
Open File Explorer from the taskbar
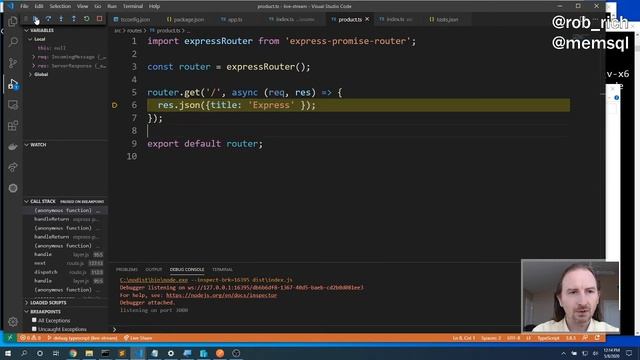(89, 353)
